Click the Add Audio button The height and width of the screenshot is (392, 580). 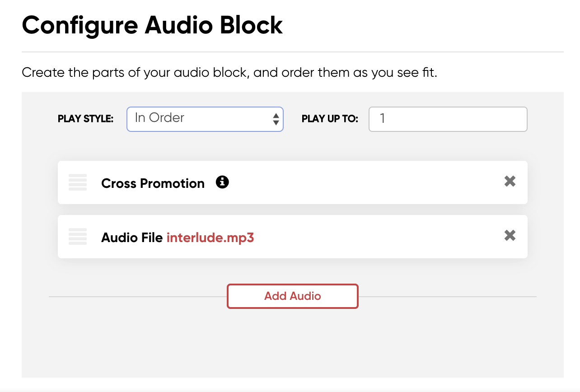click(293, 296)
